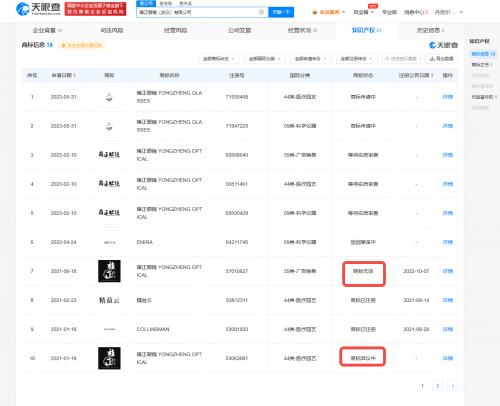Switch to the 查老板 search tab

tap(165, 3)
